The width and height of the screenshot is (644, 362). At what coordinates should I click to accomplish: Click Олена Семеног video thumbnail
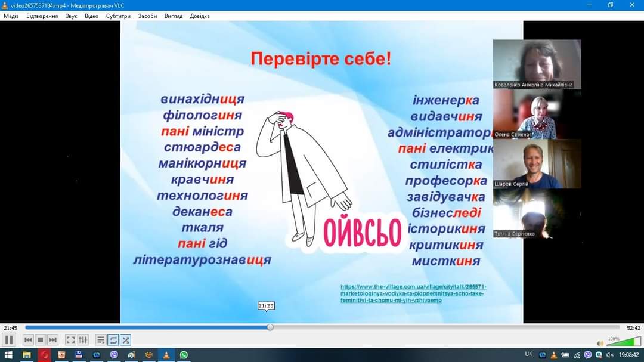coord(537,114)
